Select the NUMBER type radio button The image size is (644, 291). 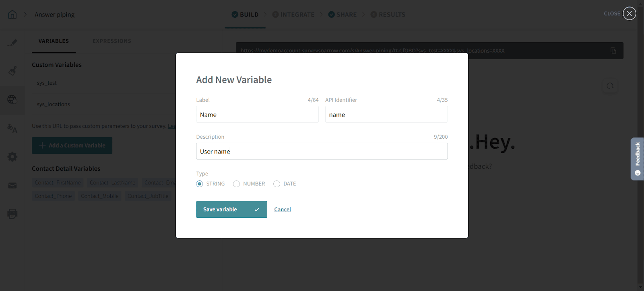tap(237, 184)
